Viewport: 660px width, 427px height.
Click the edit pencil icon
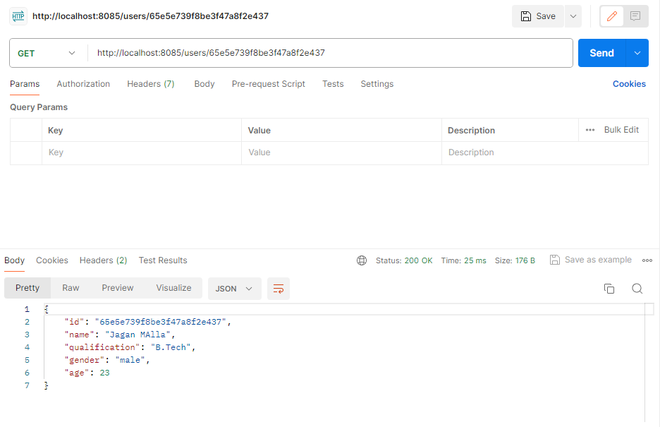click(x=612, y=16)
